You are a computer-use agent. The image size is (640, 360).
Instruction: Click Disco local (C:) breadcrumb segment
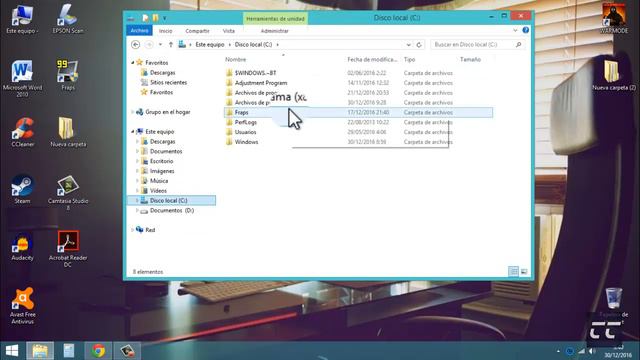click(x=253, y=44)
